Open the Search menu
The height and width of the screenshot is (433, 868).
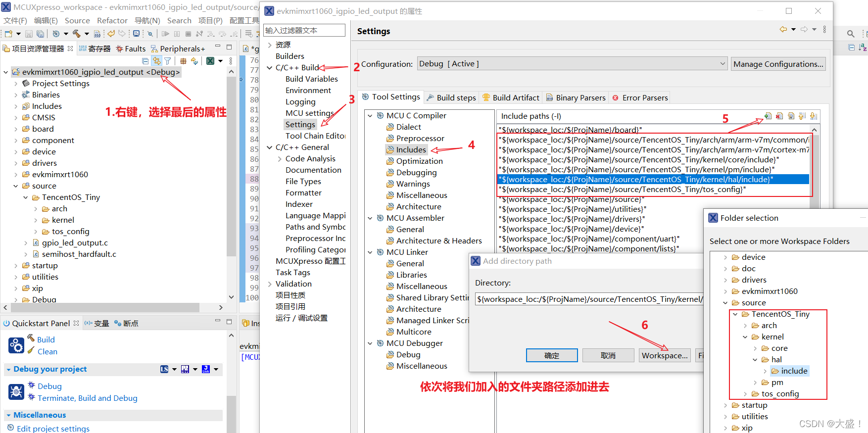[x=179, y=20]
